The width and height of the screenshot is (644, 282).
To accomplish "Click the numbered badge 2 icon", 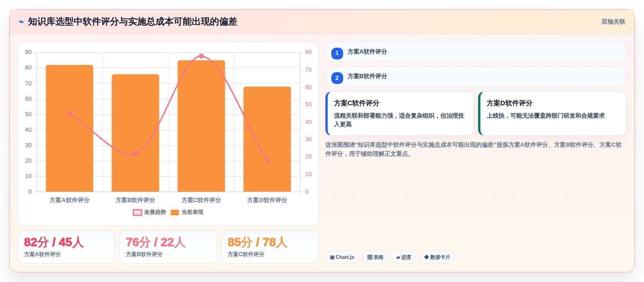I will point(337,78).
